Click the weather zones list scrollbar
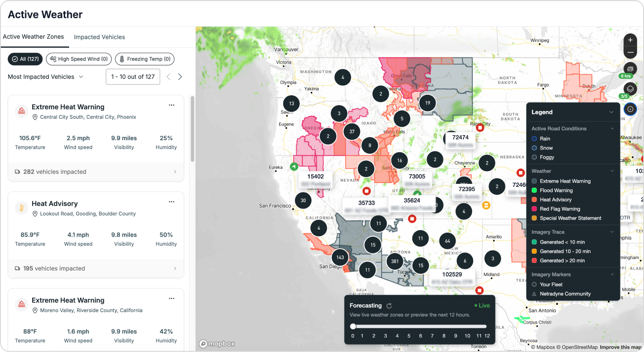This screenshot has height=352, width=644. (x=193, y=129)
